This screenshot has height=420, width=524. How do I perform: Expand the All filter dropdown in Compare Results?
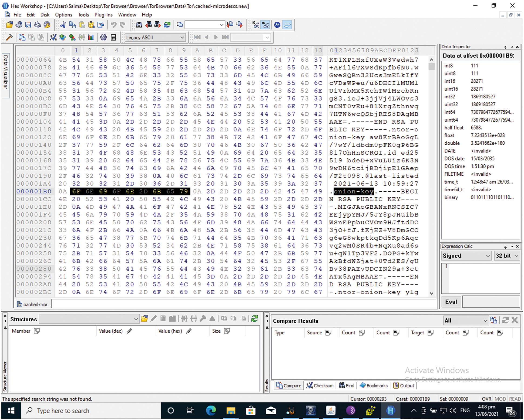tap(485, 321)
